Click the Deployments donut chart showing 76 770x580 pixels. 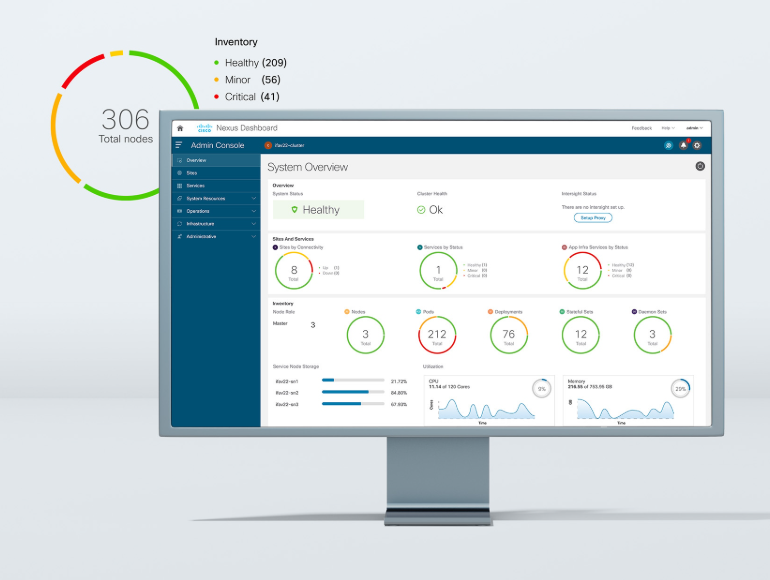pyautogui.click(x=509, y=335)
